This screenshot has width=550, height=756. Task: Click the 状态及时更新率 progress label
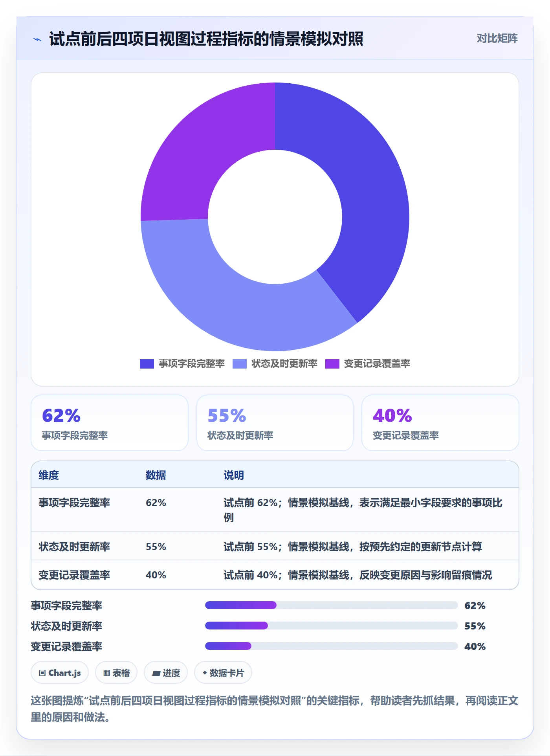click(66, 626)
